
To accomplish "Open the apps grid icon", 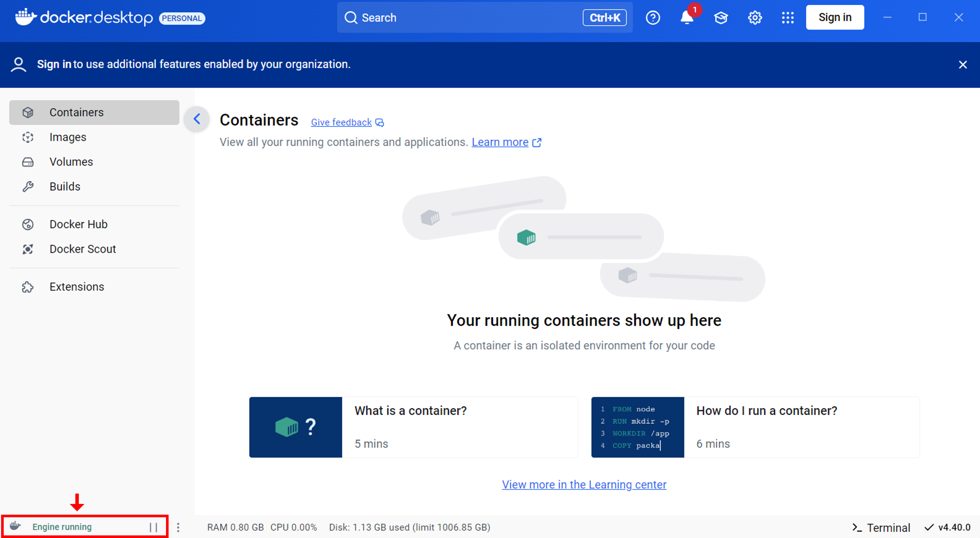I will 787,17.
